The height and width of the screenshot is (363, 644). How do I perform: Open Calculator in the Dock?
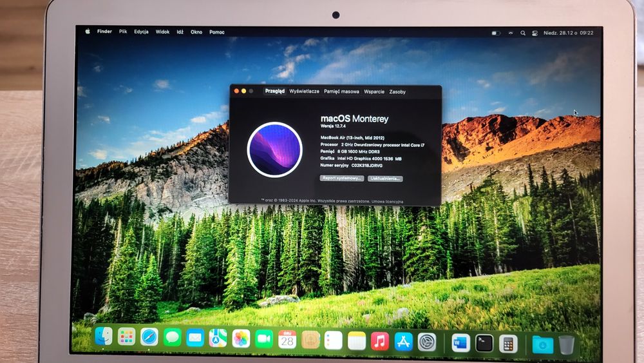[508, 344]
